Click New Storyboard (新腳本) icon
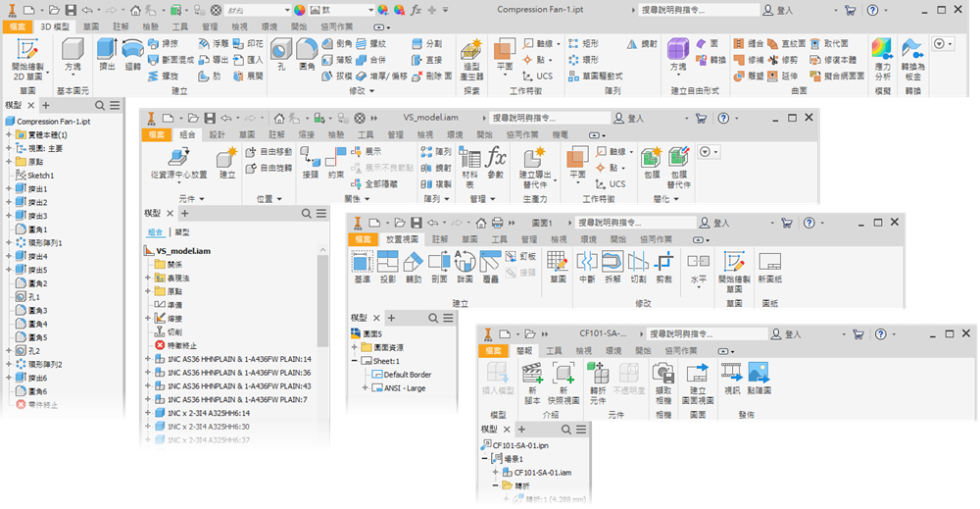980x509 pixels. [x=532, y=383]
